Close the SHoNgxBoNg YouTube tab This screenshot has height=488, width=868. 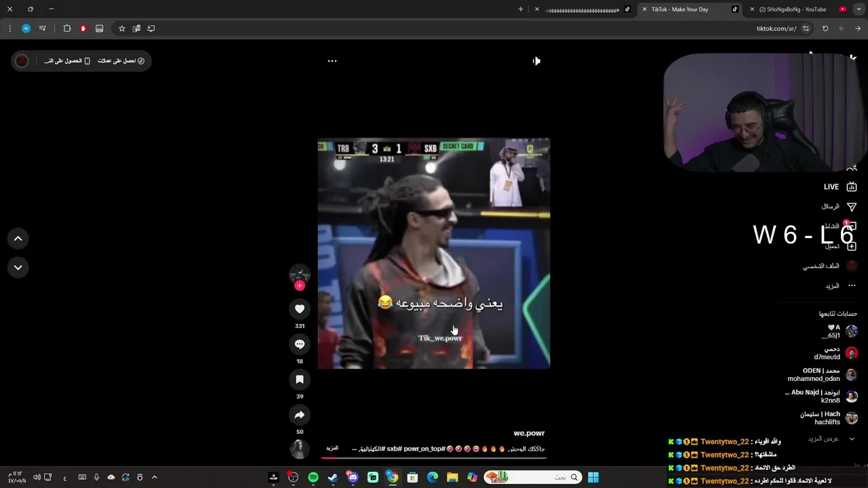[752, 9]
